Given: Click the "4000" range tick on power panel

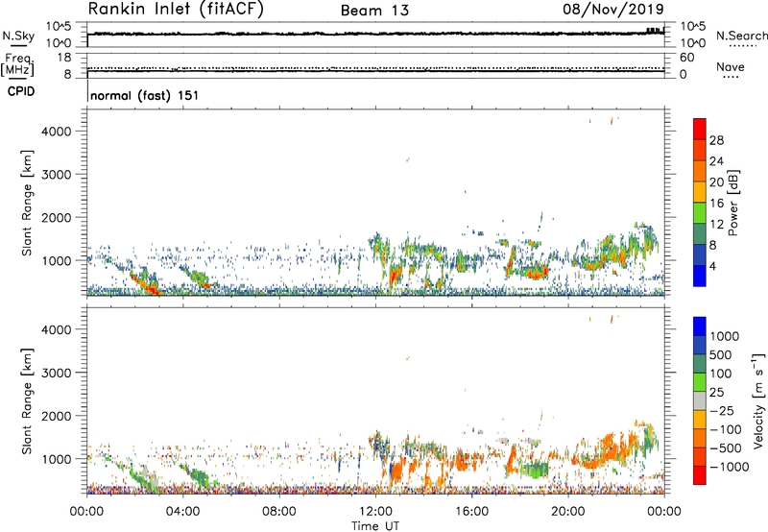Looking at the screenshot, I should [56, 132].
